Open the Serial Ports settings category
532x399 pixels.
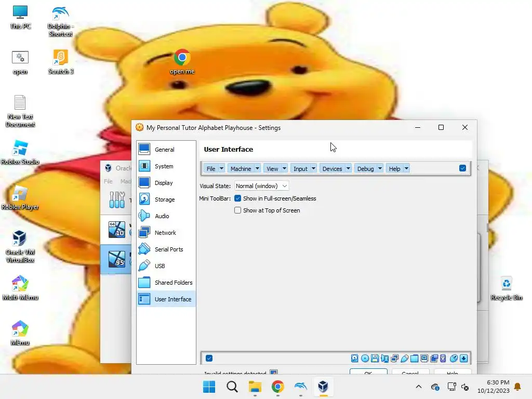tap(166, 249)
